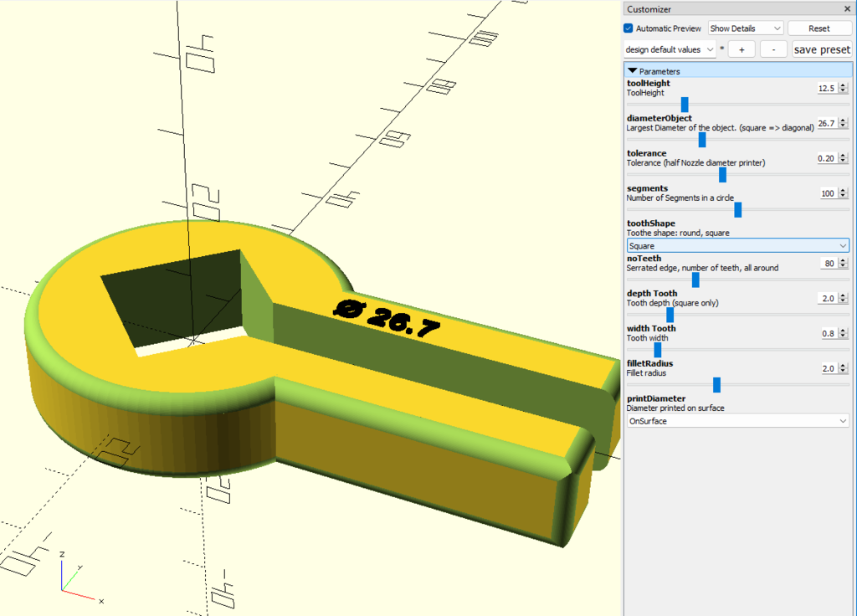
Task: Collapse the Parameters section
Action: pos(633,71)
